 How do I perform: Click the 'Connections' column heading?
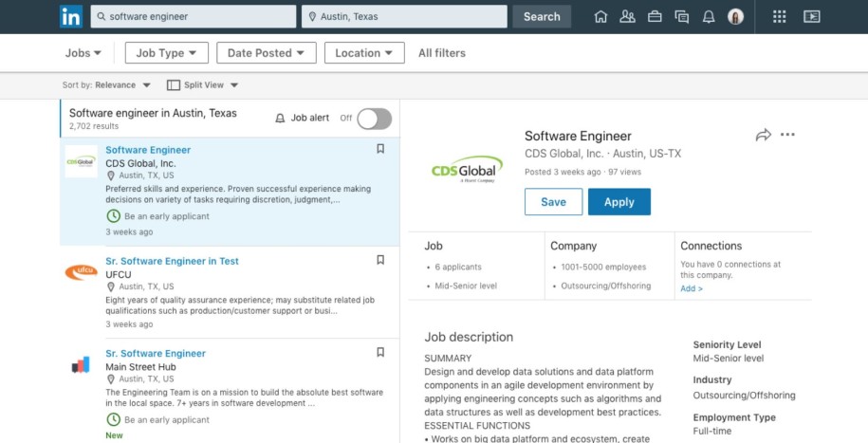point(711,246)
